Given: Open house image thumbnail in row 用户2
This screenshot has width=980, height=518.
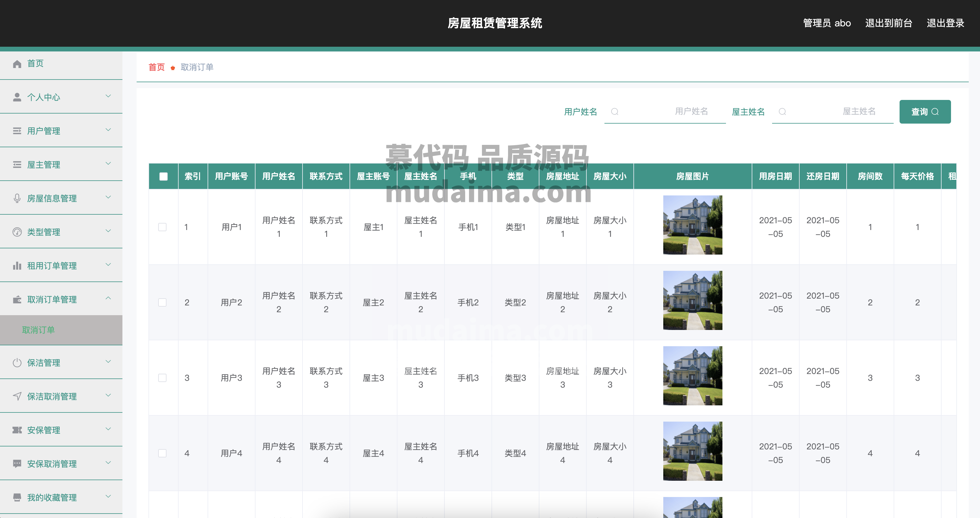Looking at the screenshot, I should 693,300.
